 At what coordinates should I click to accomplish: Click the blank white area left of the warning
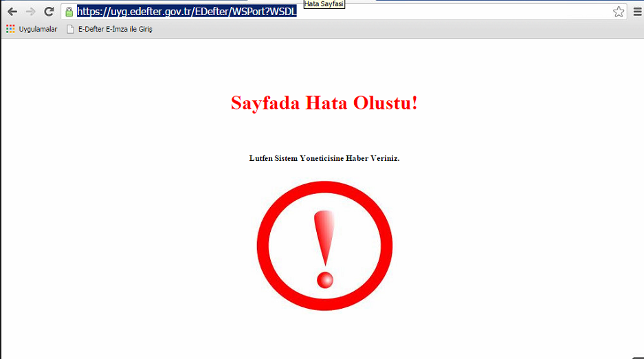pos(124,241)
